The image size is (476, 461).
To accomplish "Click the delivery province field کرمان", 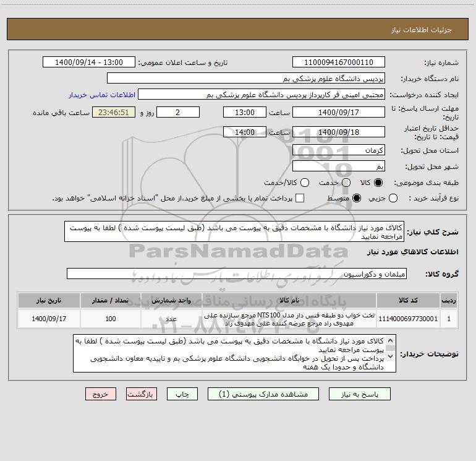I will coord(339,150).
